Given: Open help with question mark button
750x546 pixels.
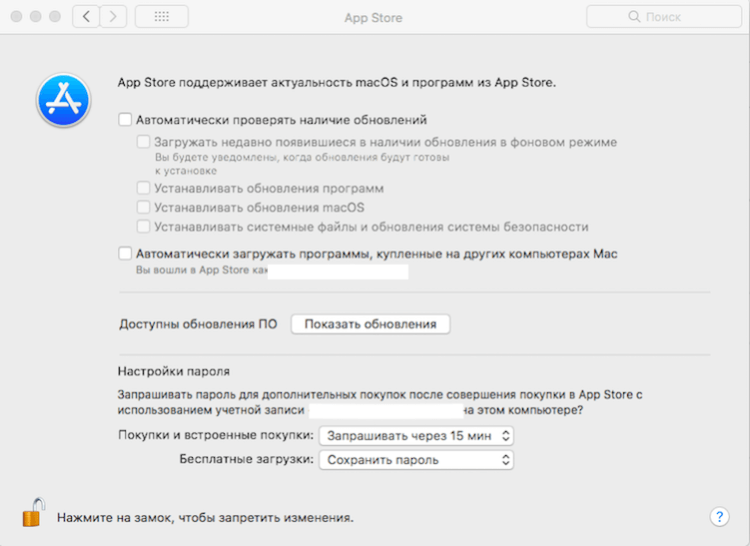Looking at the screenshot, I should coord(719,516).
